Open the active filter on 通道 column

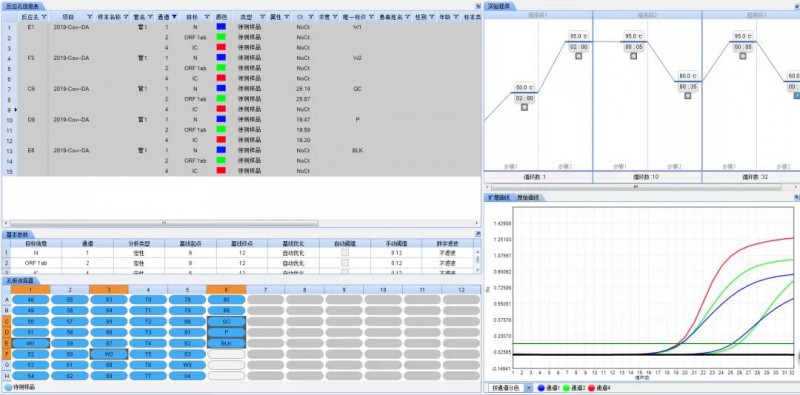174,17
